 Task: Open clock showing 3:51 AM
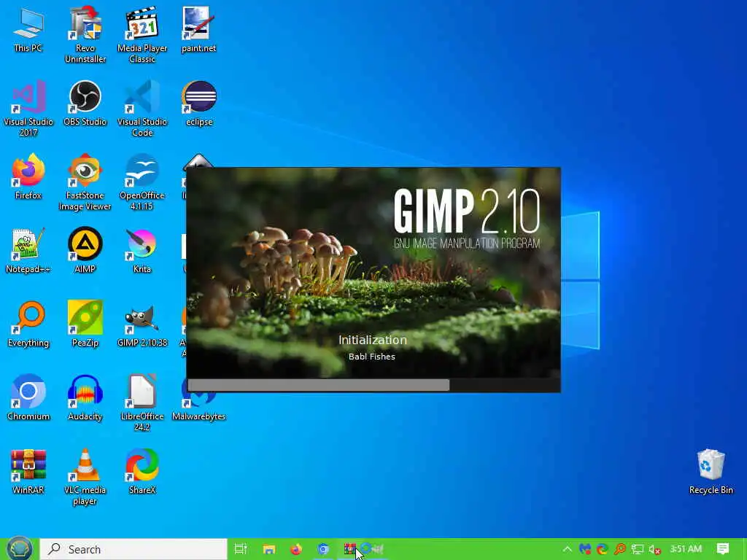686,549
